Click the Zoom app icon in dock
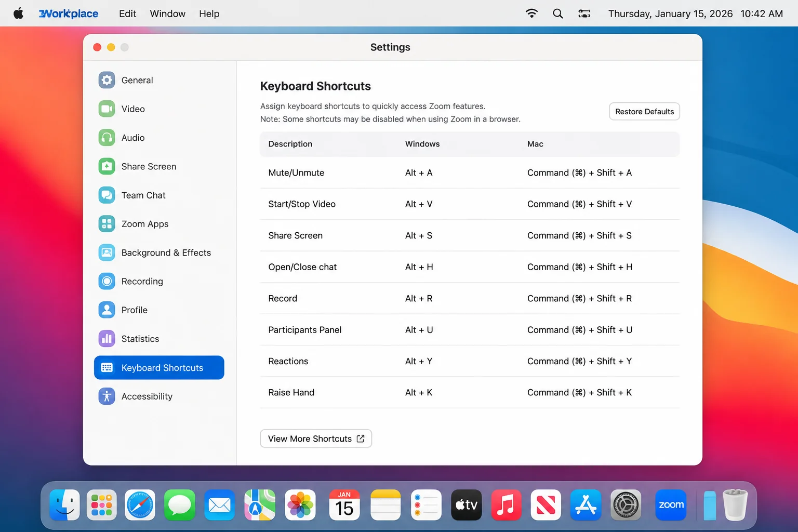This screenshot has width=798, height=532. pos(671,504)
